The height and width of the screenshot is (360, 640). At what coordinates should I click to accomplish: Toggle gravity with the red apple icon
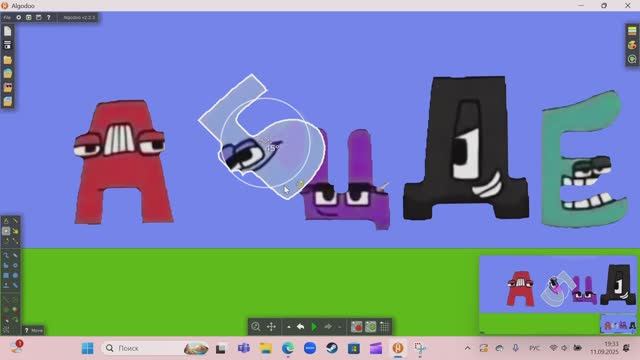pyautogui.click(x=357, y=327)
